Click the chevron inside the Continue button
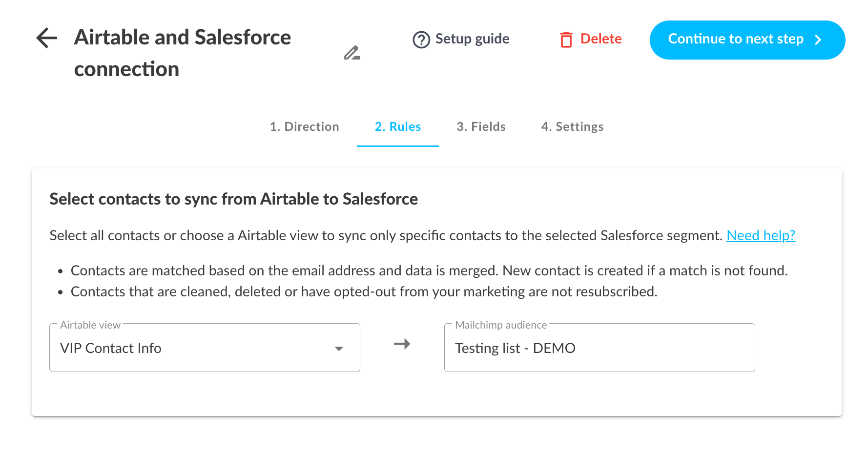868x456 pixels. (818, 40)
